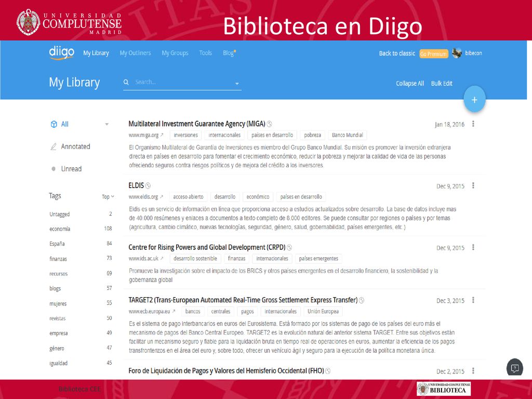Click the clock icon after TARGET2 title
This screenshot has height=399, width=532.
(362, 301)
